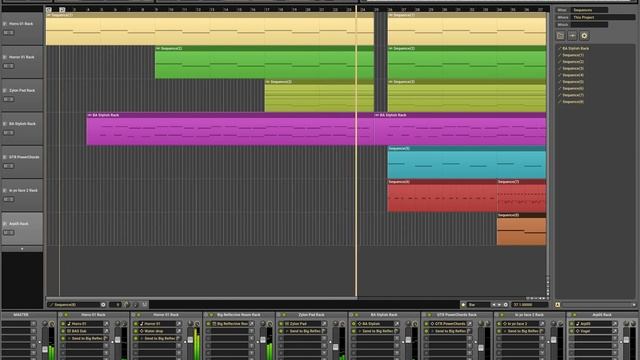Viewport: 640px width, 360px height.
Task: Click the GTR PowerChords Rack volume fader
Action: click(x=481, y=347)
